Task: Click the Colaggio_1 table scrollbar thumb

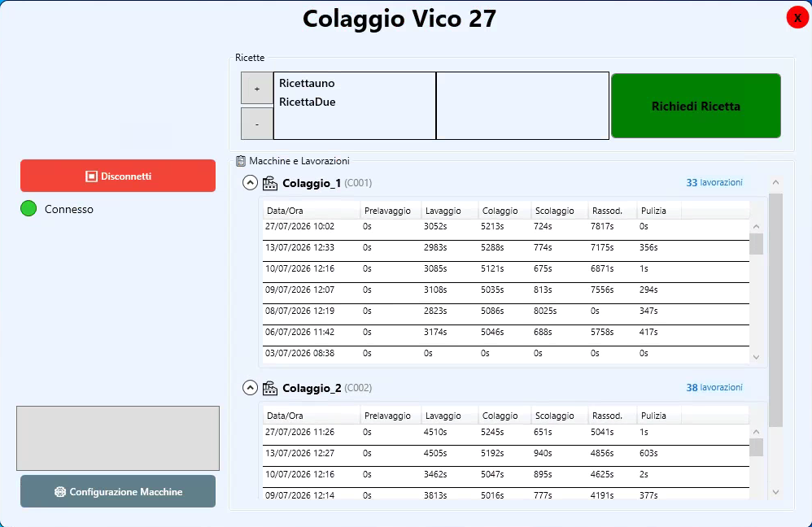Action: pos(756,244)
